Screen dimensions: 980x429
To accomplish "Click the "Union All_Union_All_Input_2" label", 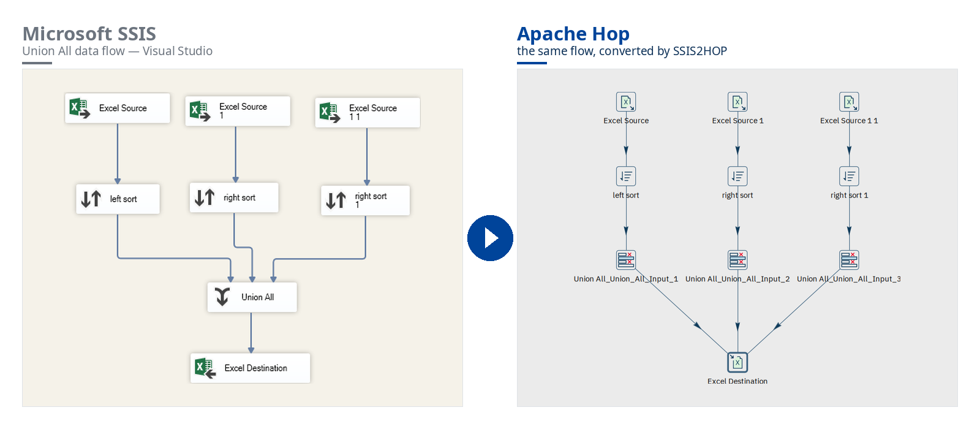I will pos(737,279).
